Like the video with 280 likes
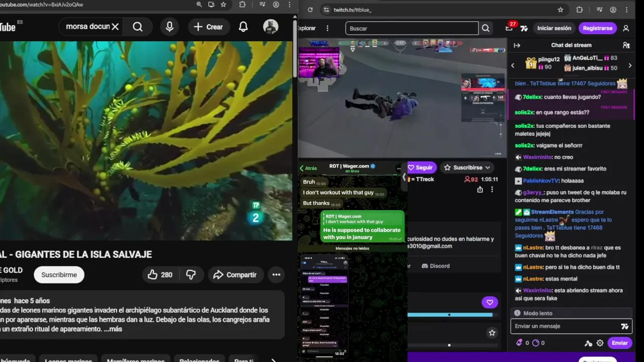Screen dimensions: 644x362 tap(160, 275)
